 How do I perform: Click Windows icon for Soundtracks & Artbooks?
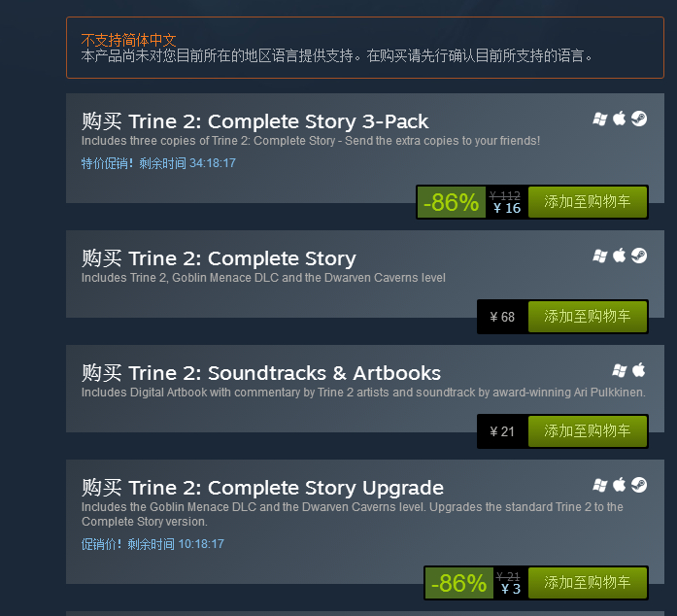pos(620,370)
